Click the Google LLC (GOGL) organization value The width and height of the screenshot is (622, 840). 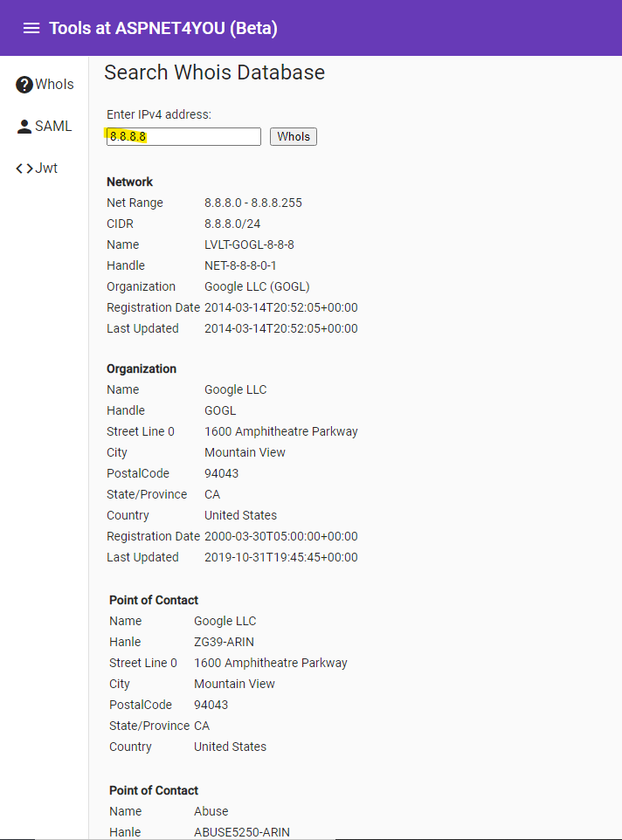tap(257, 286)
